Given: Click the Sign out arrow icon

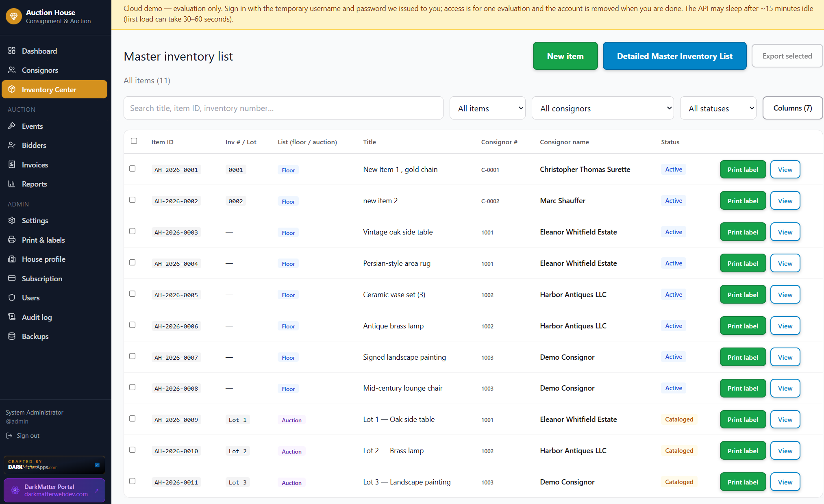Looking at the screenshot, I should coord(9,435).
